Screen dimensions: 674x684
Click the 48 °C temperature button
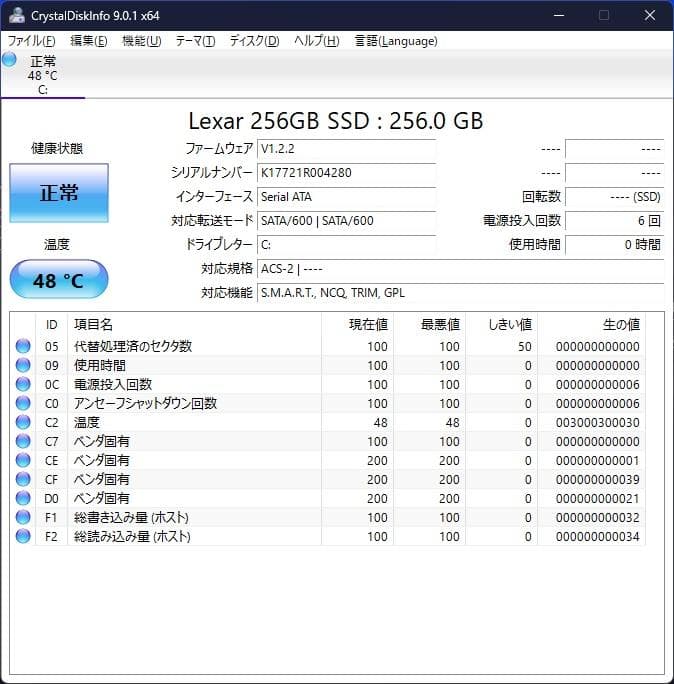tap(59, 280)
